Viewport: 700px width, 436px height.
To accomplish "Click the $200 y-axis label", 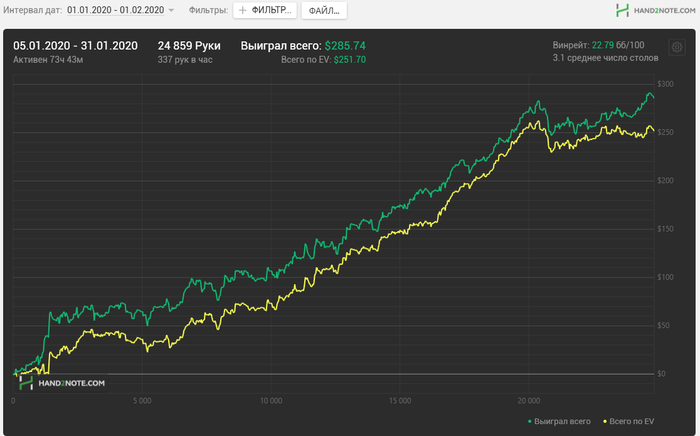I will point(665,180).
